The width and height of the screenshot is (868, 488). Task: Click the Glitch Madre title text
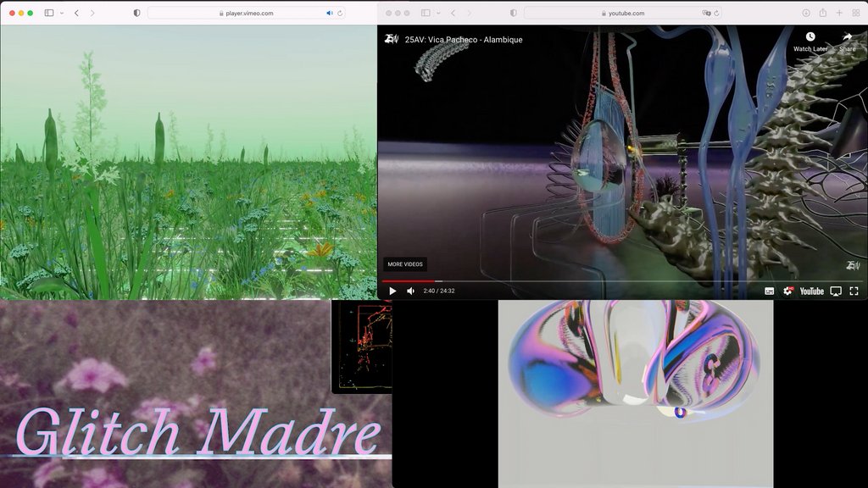point(198,433)
